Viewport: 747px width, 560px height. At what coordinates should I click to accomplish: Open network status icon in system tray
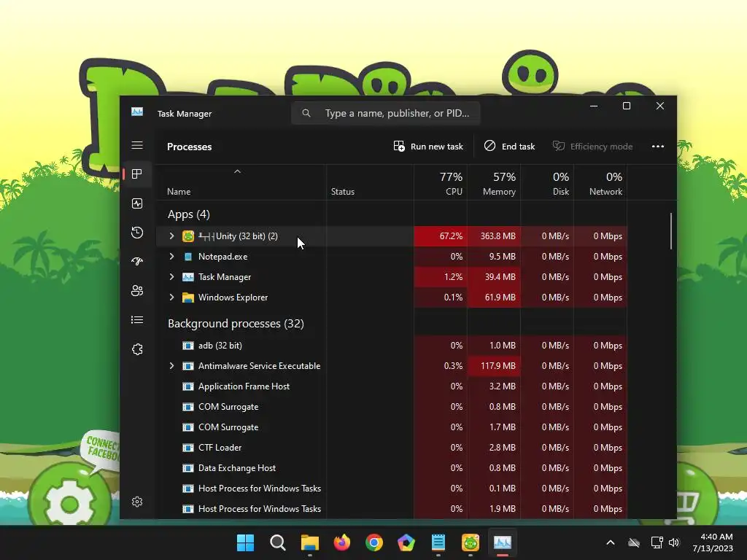[x=657, y=542]
